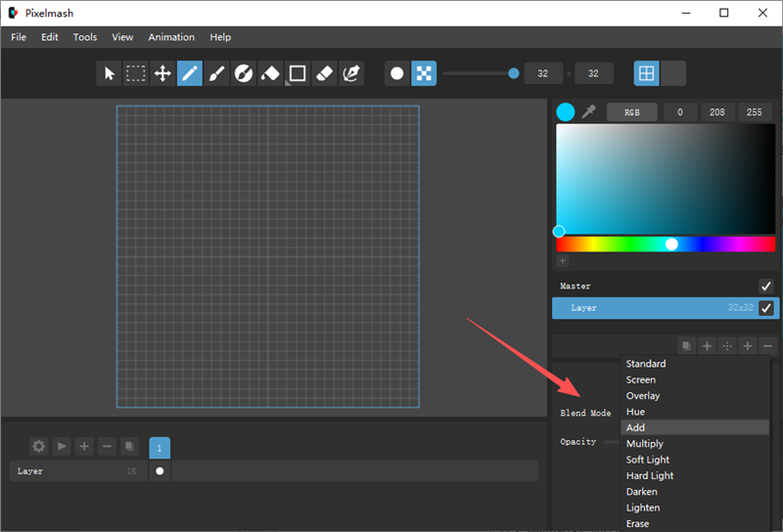Image resolution: width=783 pixels, height=532 pixels.
Task: Select the Master row in layers panel
Action: tap(666, 286)
